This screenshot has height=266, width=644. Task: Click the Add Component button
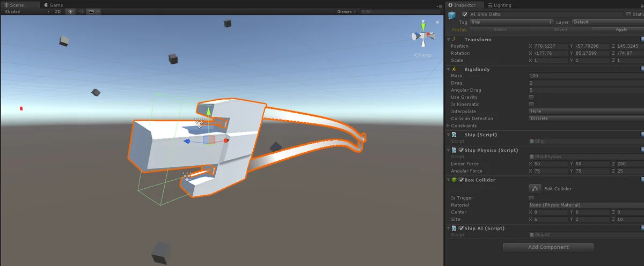(548, 247)
